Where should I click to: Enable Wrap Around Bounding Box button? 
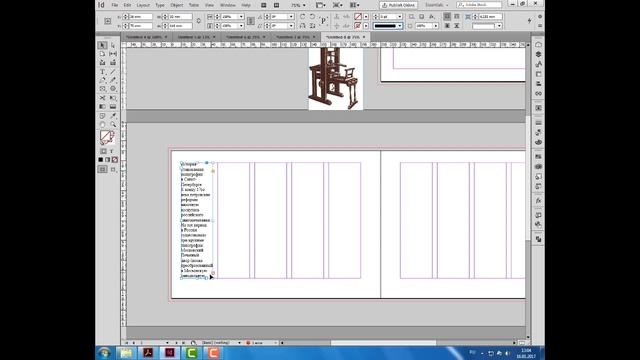click(x=457, y=17)
